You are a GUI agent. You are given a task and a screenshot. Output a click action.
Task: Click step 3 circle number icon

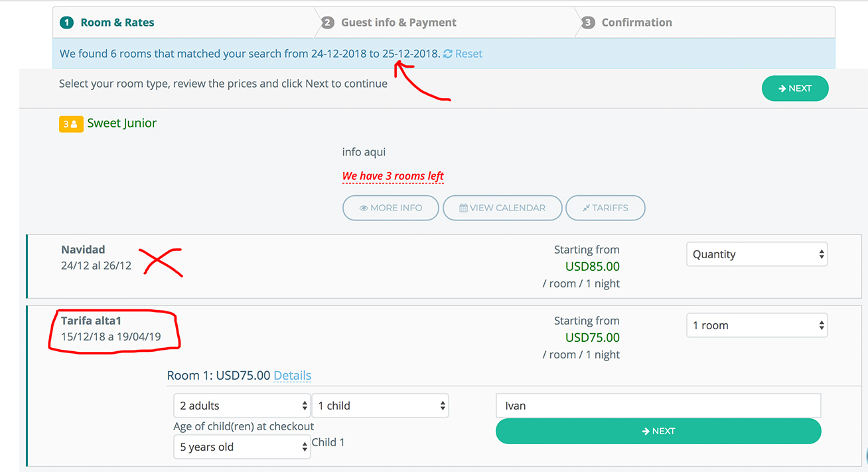(588, 23)
